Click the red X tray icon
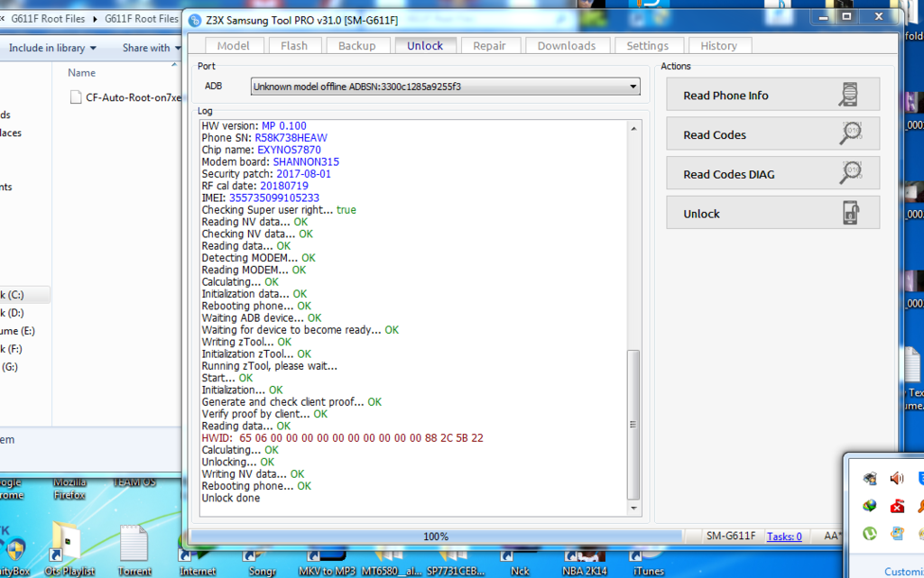The height and width of the screenshot is (578, 924). coord(897,506)
